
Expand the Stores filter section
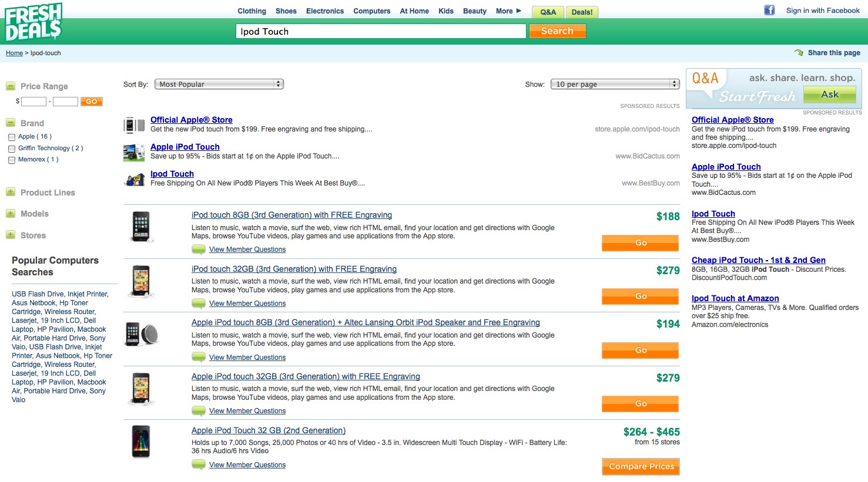coord(11,235)
